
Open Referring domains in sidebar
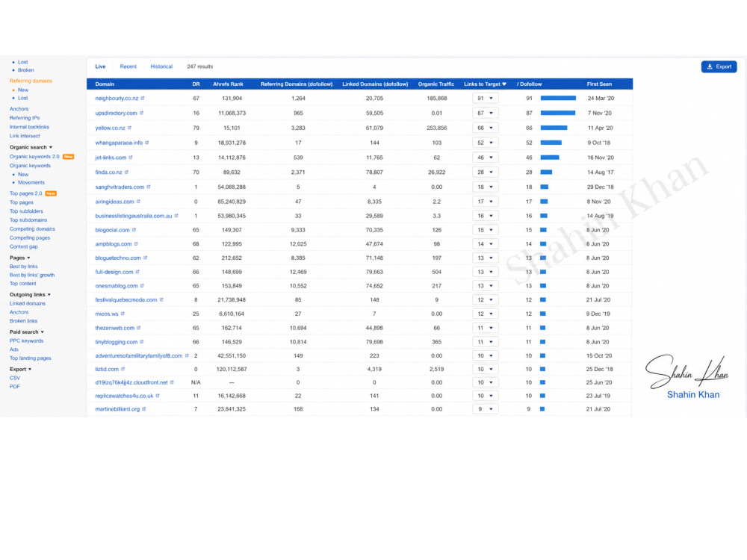coord(31,81)
